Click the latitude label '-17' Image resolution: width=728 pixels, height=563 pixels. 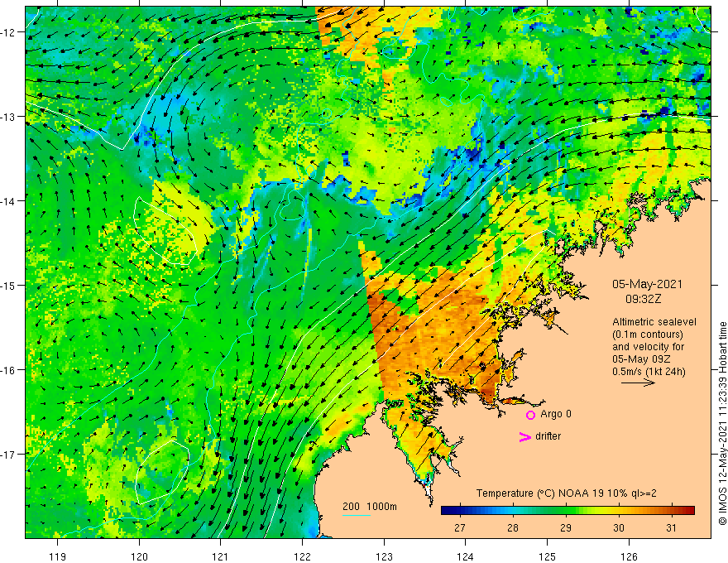click(9, 454)
